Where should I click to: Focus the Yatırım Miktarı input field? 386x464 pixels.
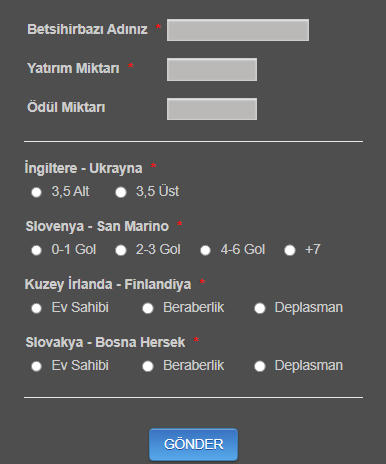(x=212, y=69)
